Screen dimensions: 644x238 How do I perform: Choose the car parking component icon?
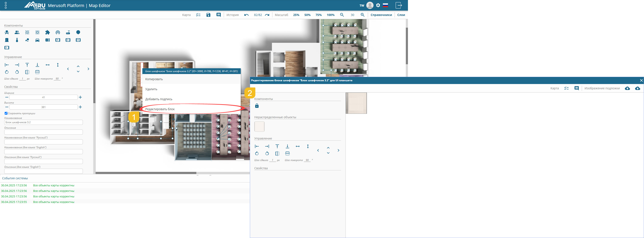(37, 40)
